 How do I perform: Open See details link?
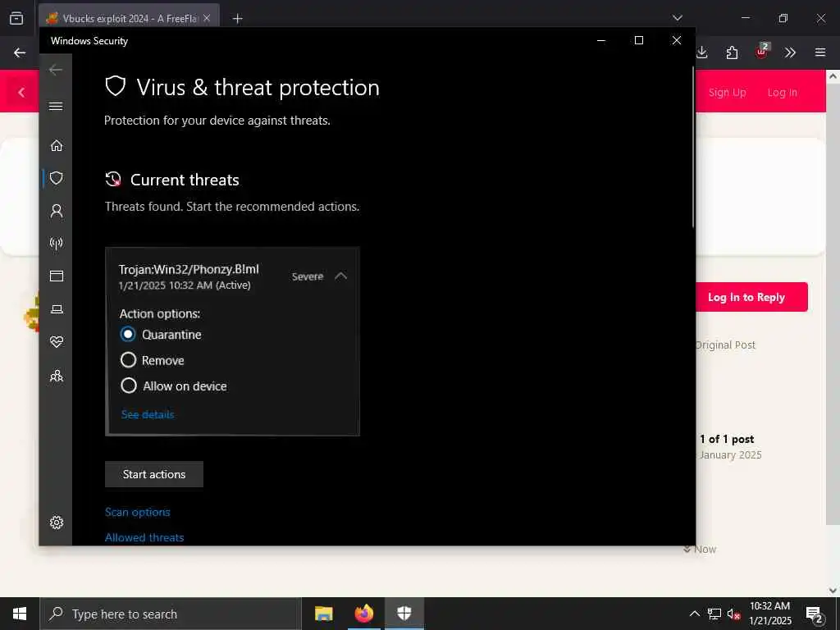pyautogui.click(x=148, y=414)
